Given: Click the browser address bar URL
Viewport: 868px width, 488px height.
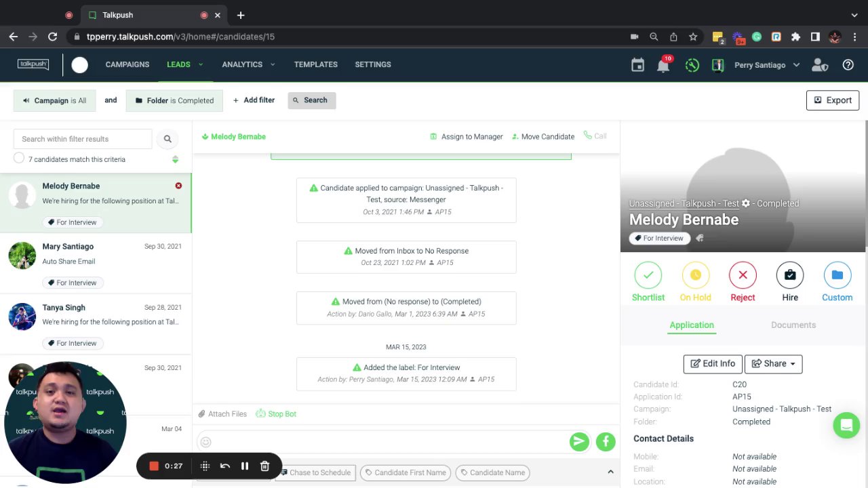Looking at the screenshot, I should 180,37.
